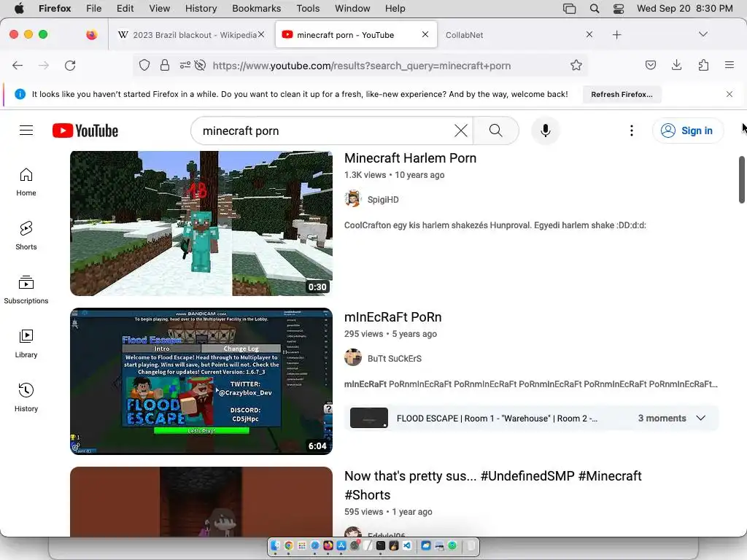Open the File menu

(94, 9)
